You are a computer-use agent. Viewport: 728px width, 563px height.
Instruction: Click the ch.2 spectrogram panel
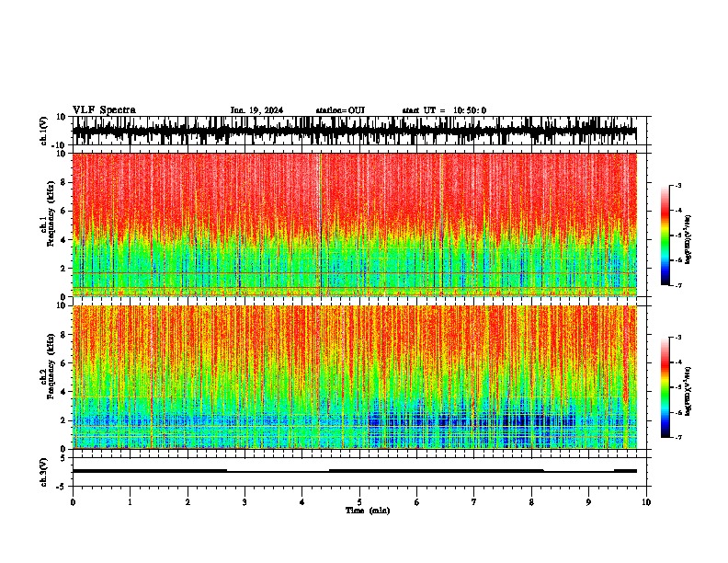359,377
